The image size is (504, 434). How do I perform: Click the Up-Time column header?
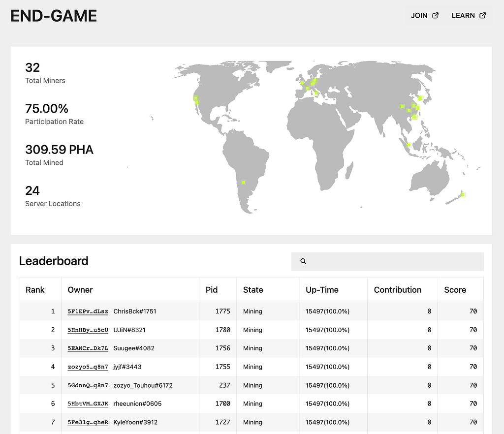click(x=322, y=290)
